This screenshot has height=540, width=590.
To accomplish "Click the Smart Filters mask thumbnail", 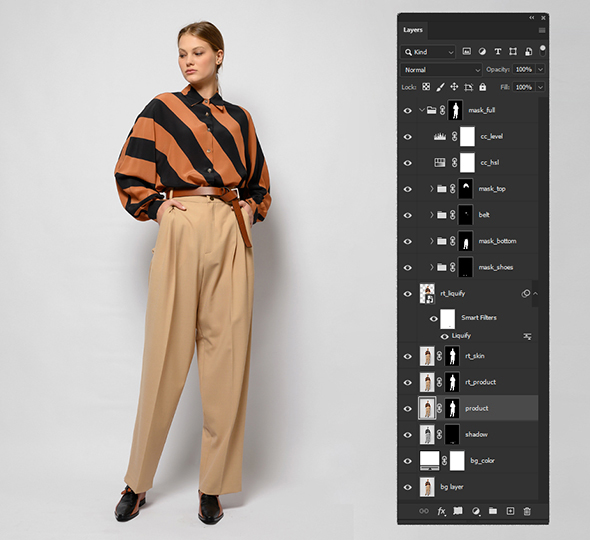I will [x=448, y=319].
